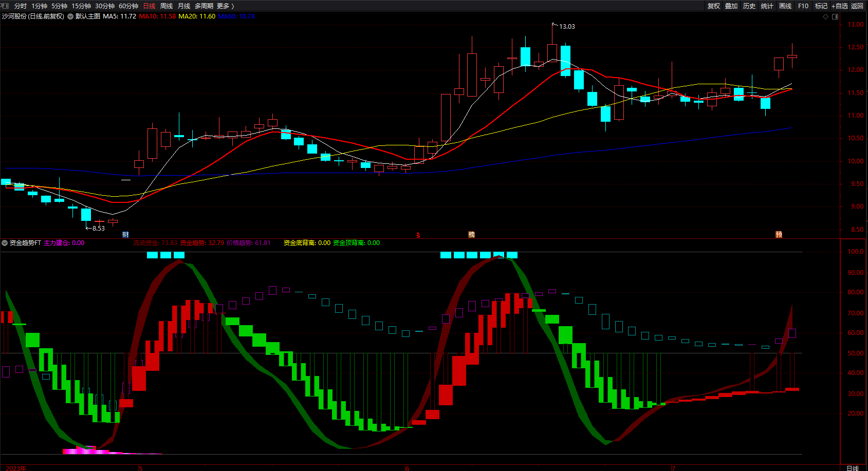The height and width of the screenshot is (471, 868).
Task: Click 返回 to go back
Action: pos(857,6)
